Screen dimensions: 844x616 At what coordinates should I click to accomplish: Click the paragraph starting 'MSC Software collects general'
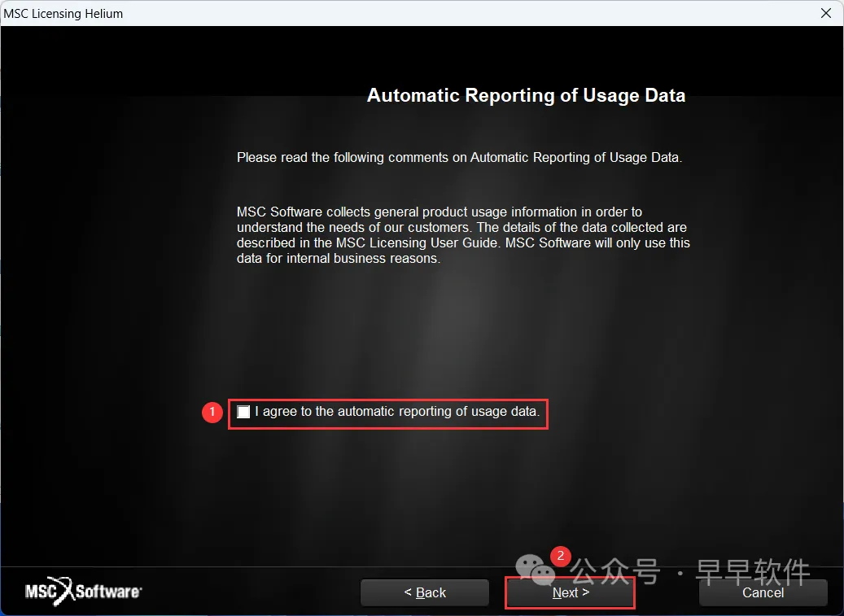click(463, 235)
